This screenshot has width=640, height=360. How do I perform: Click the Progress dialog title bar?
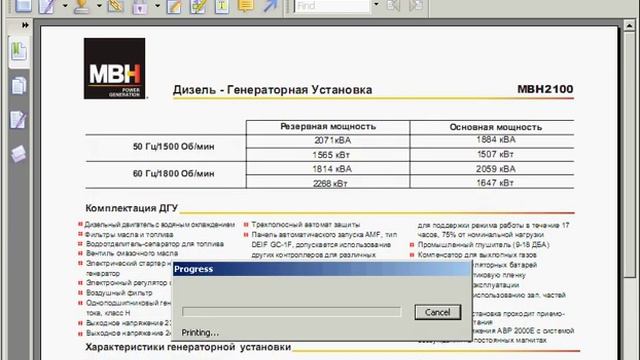click(321, 269)
